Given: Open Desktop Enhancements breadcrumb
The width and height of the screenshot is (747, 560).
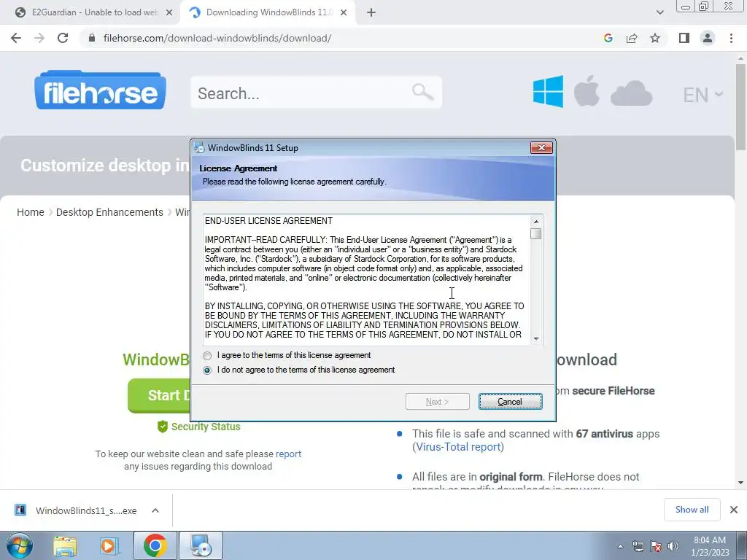Looking at the screenshot, I should (x=109, y=212).
